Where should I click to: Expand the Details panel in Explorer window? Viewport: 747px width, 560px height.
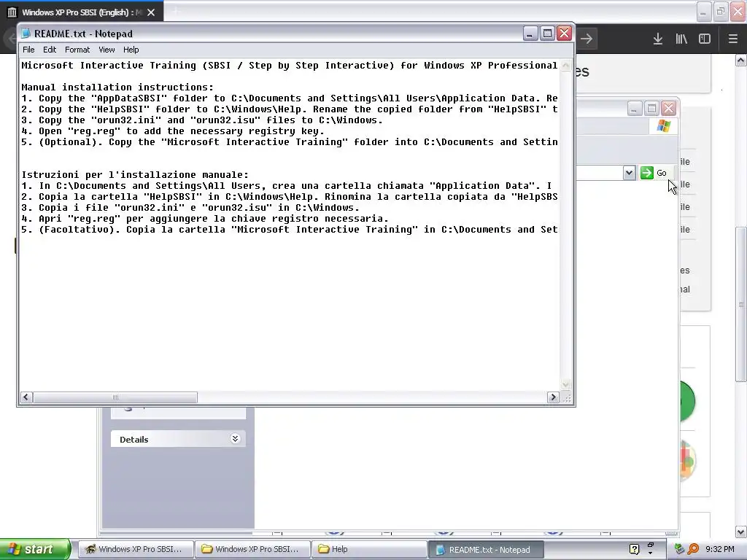[235, 438]
